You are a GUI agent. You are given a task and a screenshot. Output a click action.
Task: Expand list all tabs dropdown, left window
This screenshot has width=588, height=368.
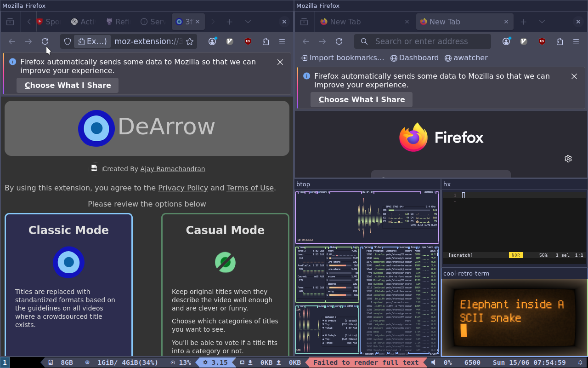click(x=248, y=22)
